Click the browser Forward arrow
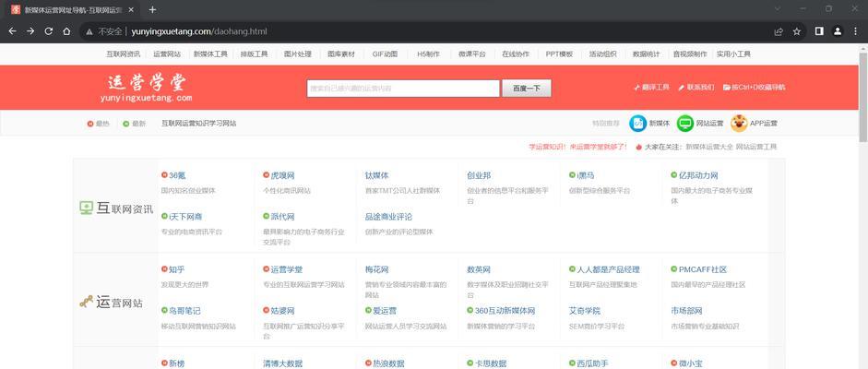This screenshot has height=369, width=868. 30,31
